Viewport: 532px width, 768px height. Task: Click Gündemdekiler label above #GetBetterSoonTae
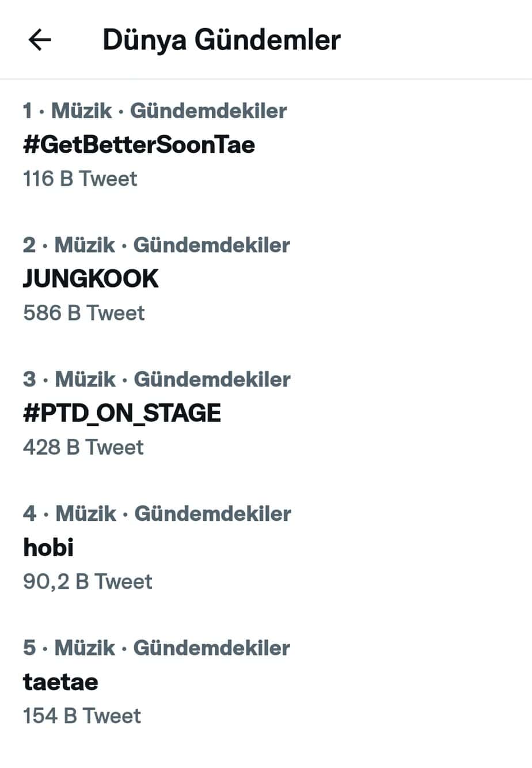[208, 111]
